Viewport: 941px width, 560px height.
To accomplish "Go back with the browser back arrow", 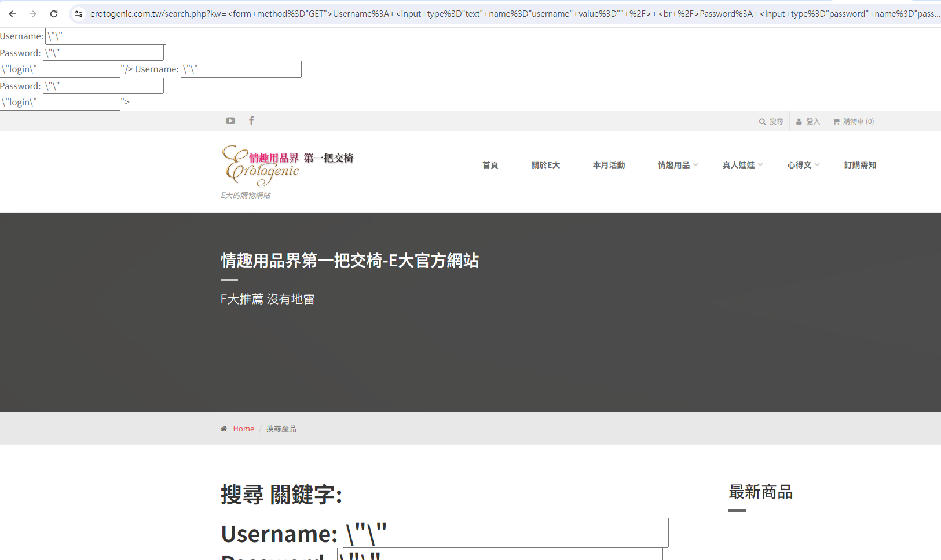I will [x=12, y=14].
